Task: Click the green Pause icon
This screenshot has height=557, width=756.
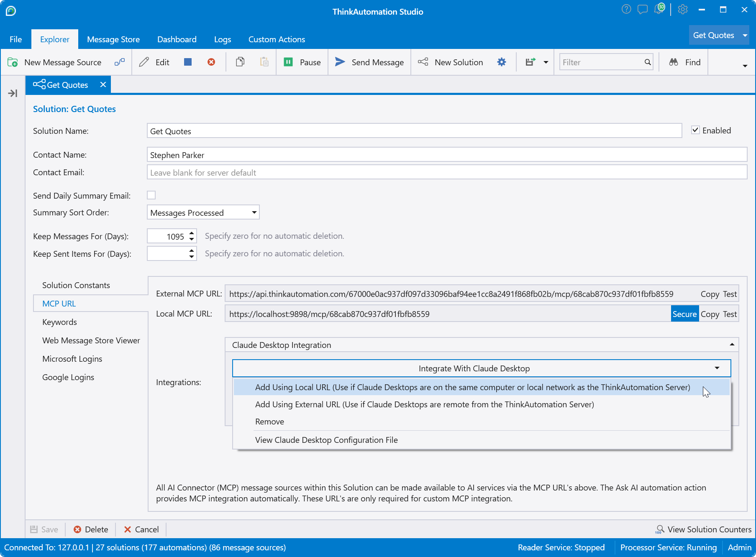Action: point(288,62)
